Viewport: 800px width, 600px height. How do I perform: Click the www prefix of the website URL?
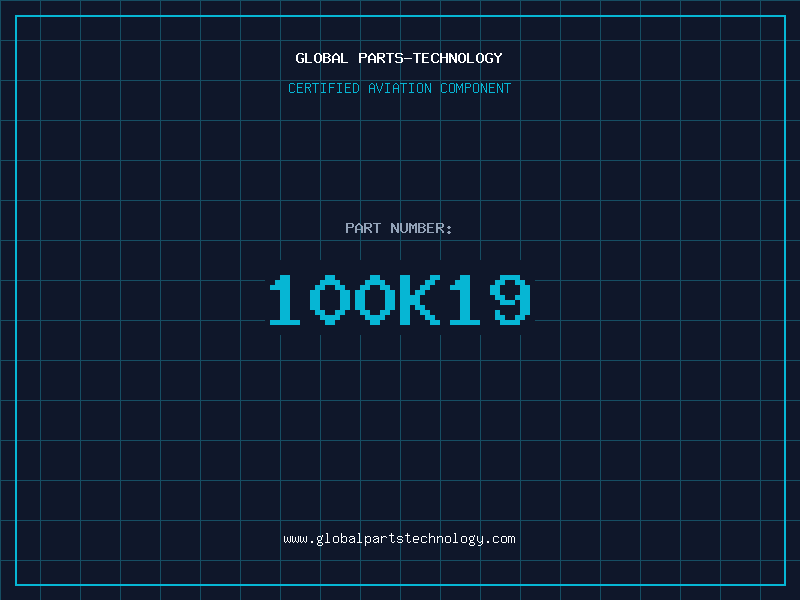(295, 538)
